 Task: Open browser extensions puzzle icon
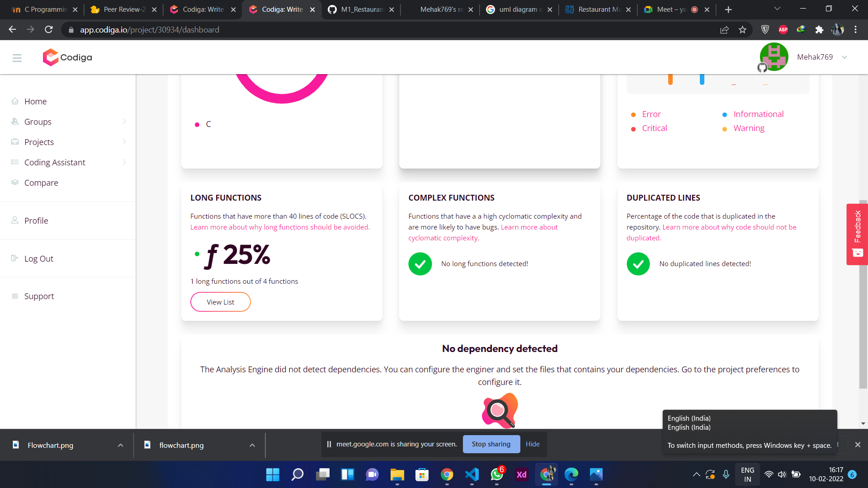pyautogui.click(x=819, y=30)
